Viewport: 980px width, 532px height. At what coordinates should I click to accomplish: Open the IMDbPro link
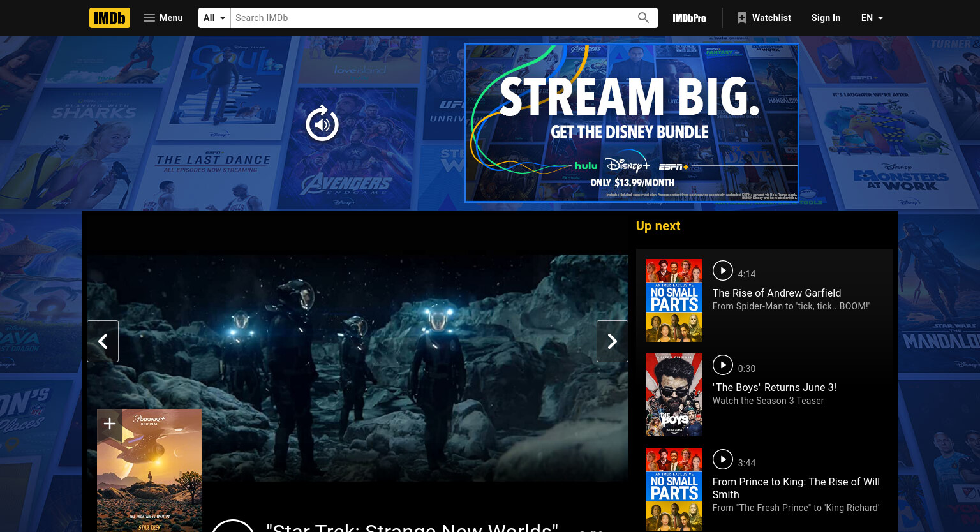pos(689,18)
